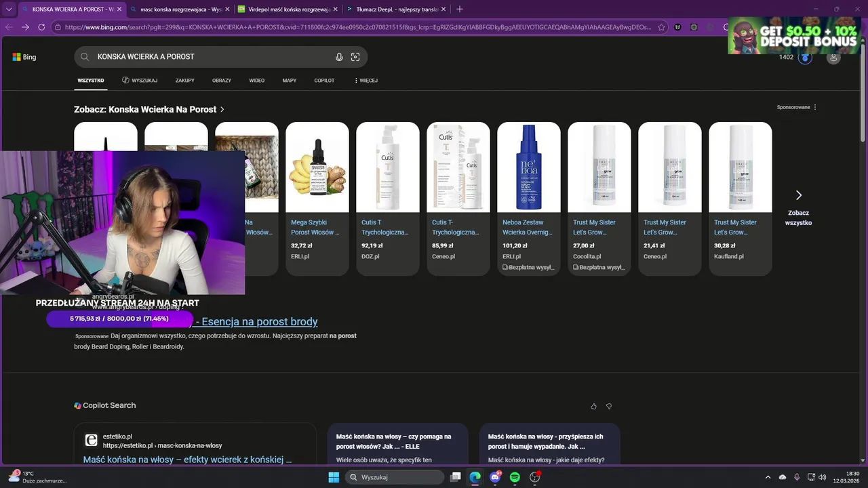This screenshot has width=868, height=488.
Task: Open the Bing account profile icon
Action: coord(834,58)
